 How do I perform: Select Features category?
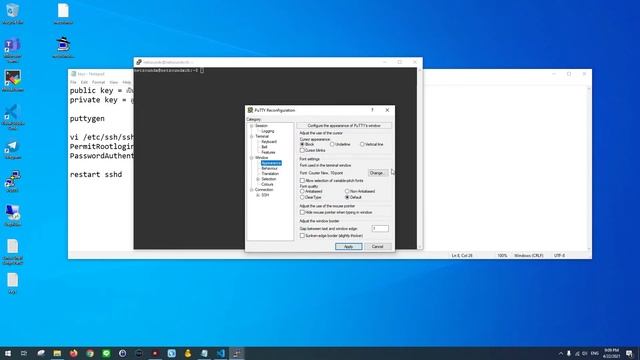pos(268,152)
